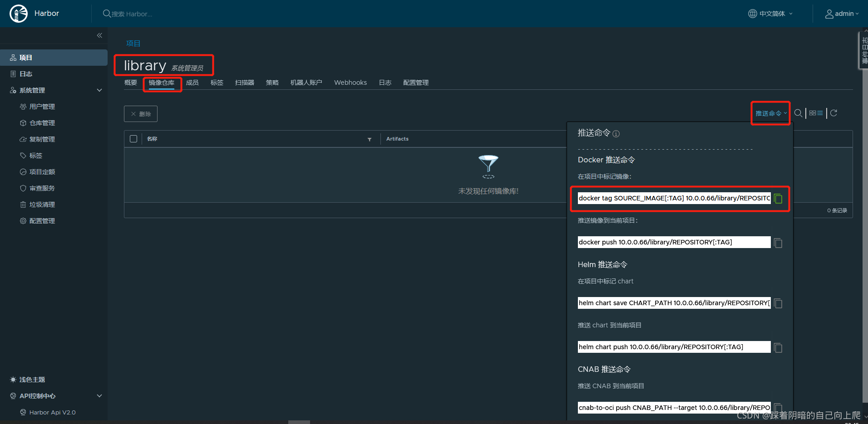This screenshot has height=424, width=868.
Task: Click the cnab-to-oci push command field
Action: (674, 408)
